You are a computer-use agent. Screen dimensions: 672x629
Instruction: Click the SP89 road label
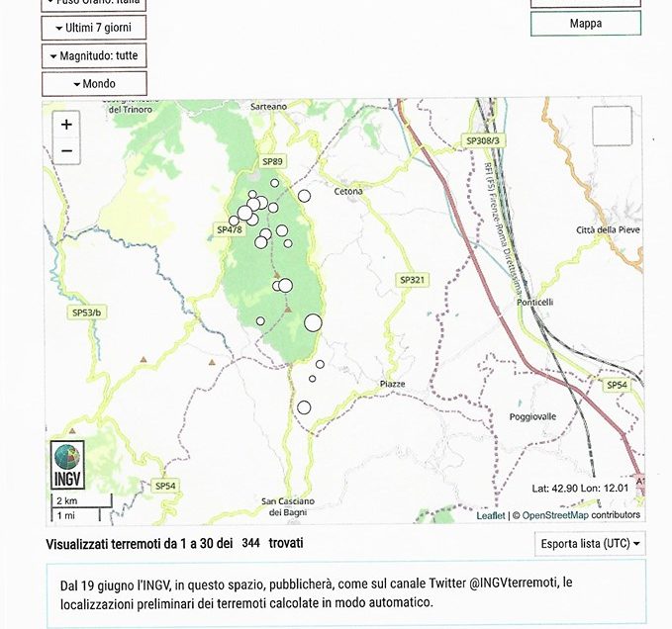point(272,161)
